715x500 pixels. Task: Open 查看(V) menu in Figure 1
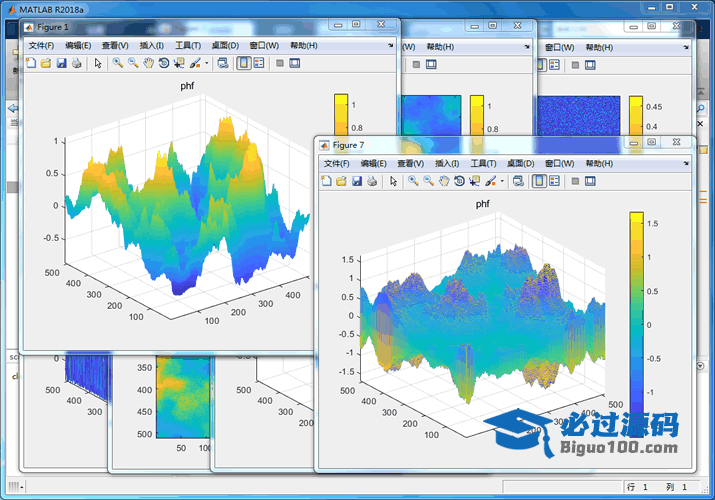pyautogui.click(x=115, y=46)
